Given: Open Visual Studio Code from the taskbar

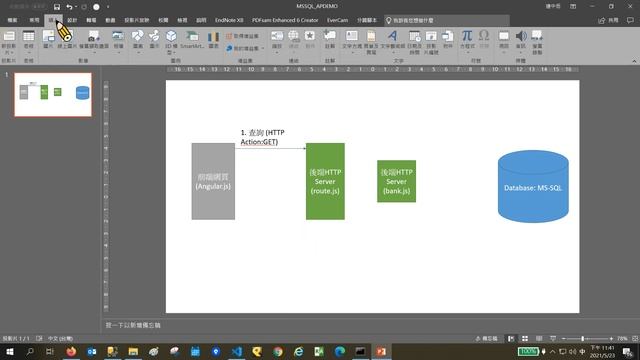Looking at the screenshot, I should click(237, 351).
